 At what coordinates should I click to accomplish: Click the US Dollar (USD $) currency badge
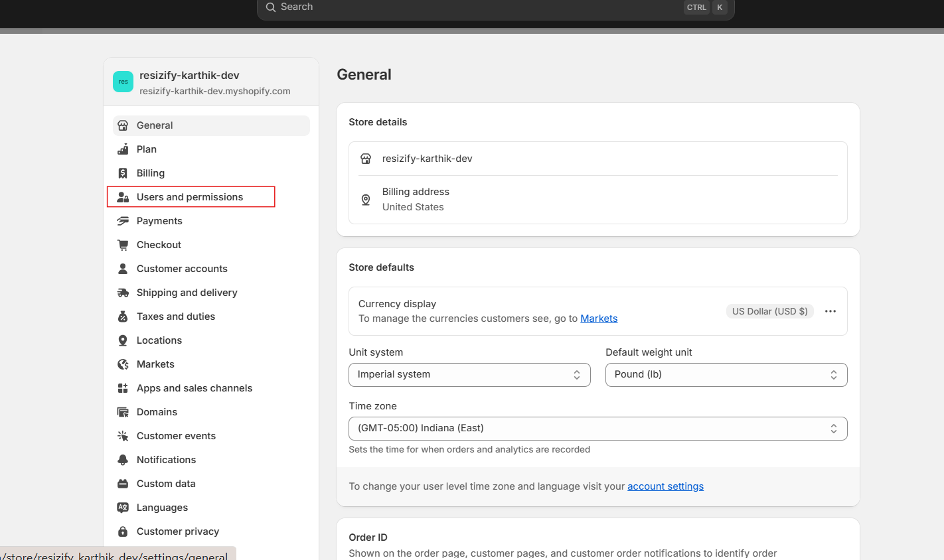click(x=769, y=311)
